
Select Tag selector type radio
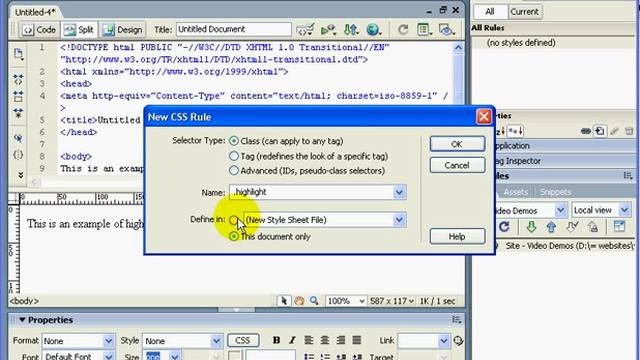point(234,156)
